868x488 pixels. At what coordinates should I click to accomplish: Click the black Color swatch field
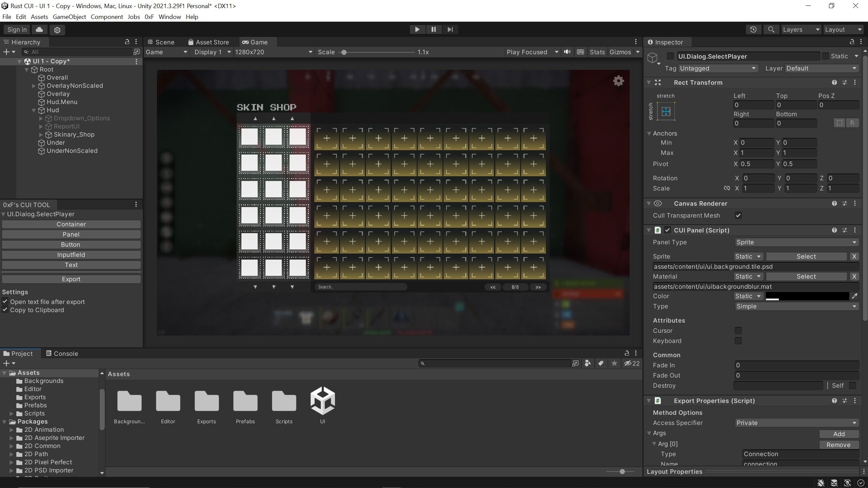pos(807,296)
